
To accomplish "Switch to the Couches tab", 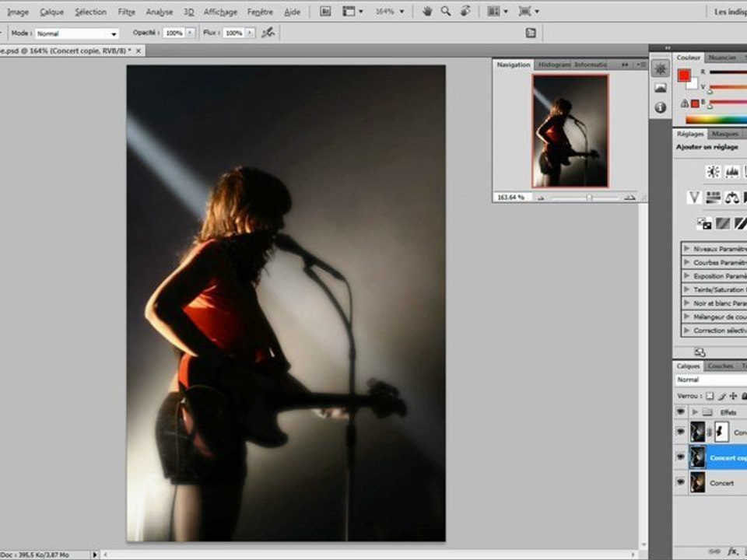I will (721, 366).
